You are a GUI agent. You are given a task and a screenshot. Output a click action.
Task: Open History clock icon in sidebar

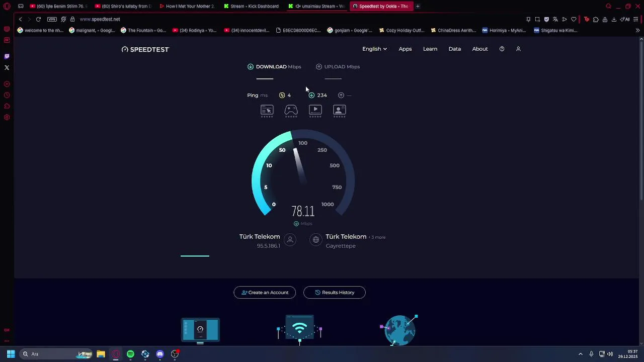tap(7, 95)
